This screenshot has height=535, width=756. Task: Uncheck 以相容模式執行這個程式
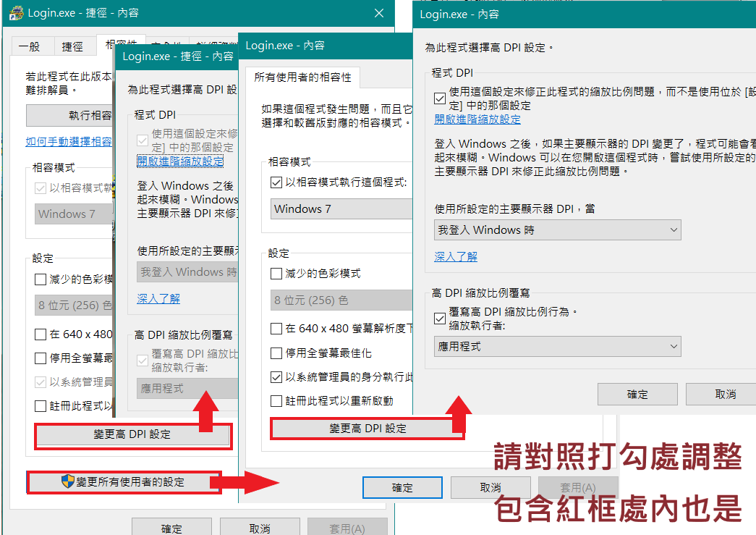click(x=276, y=182)
